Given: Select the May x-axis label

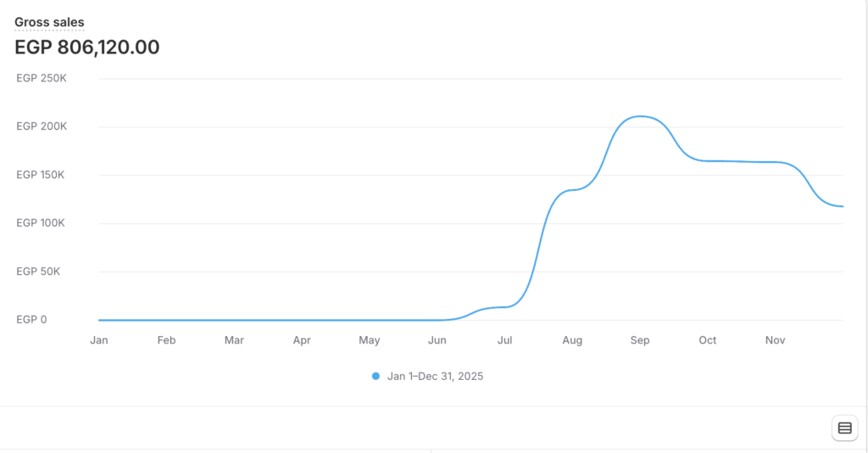Looking at the screenshot, I should tap(370, 340).
